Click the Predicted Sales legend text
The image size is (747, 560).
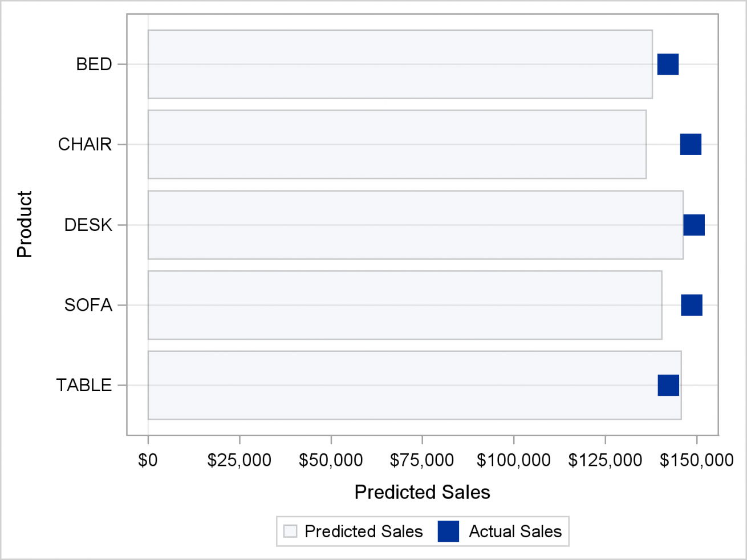[x=363, y=531]
